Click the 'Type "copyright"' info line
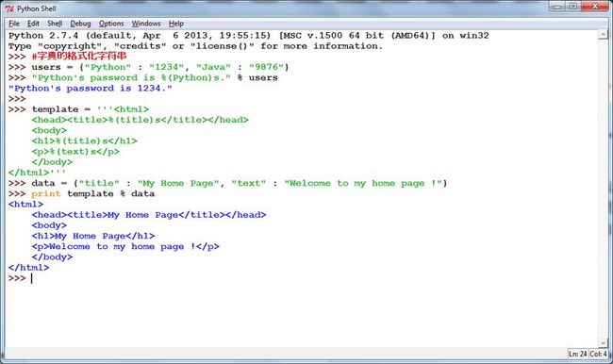Image resolution: width=613 pixels, height=364 pixels. (195, 46)
